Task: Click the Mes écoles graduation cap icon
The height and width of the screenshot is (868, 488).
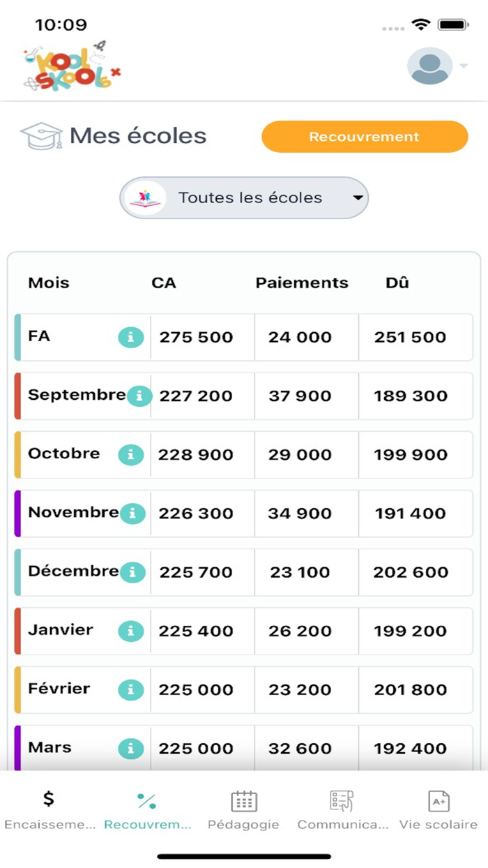Action: 41,136
